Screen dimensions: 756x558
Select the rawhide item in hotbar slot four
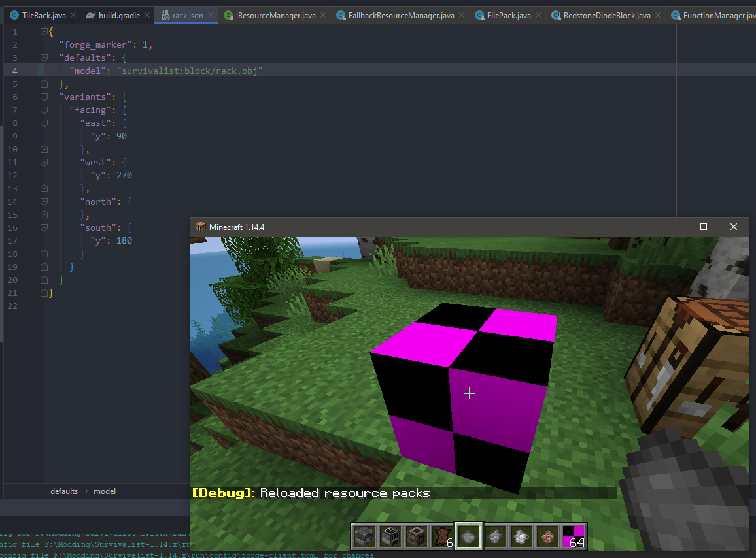tap(442, 536)
